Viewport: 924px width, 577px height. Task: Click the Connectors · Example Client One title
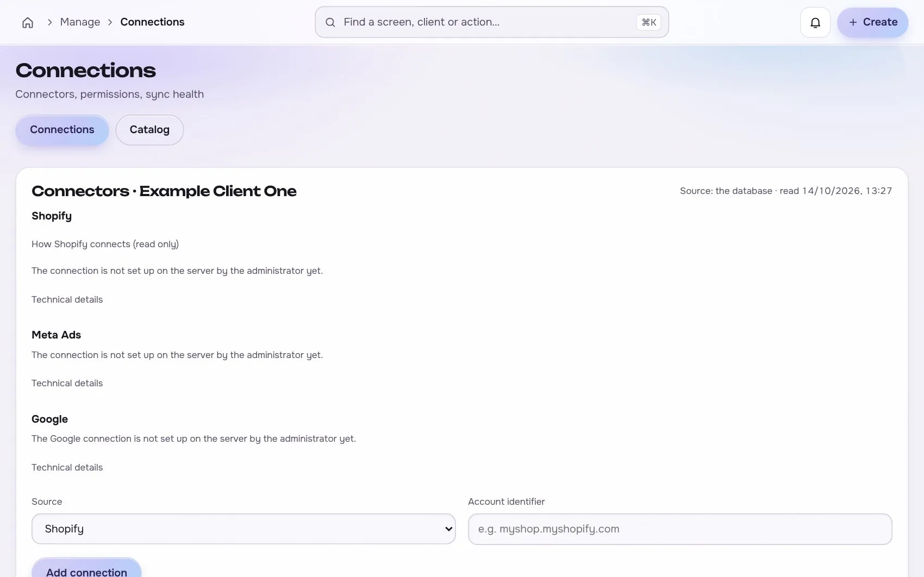[164, 191]
